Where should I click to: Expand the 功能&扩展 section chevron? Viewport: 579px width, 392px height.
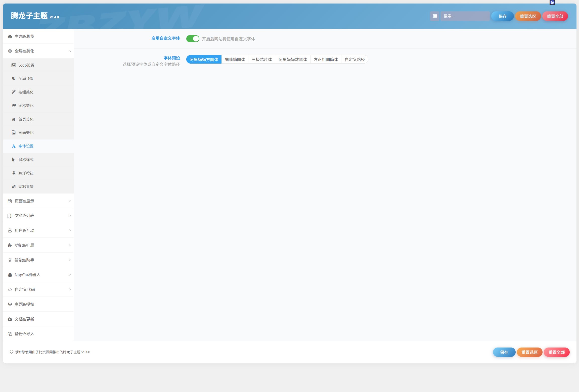point(70,245)
